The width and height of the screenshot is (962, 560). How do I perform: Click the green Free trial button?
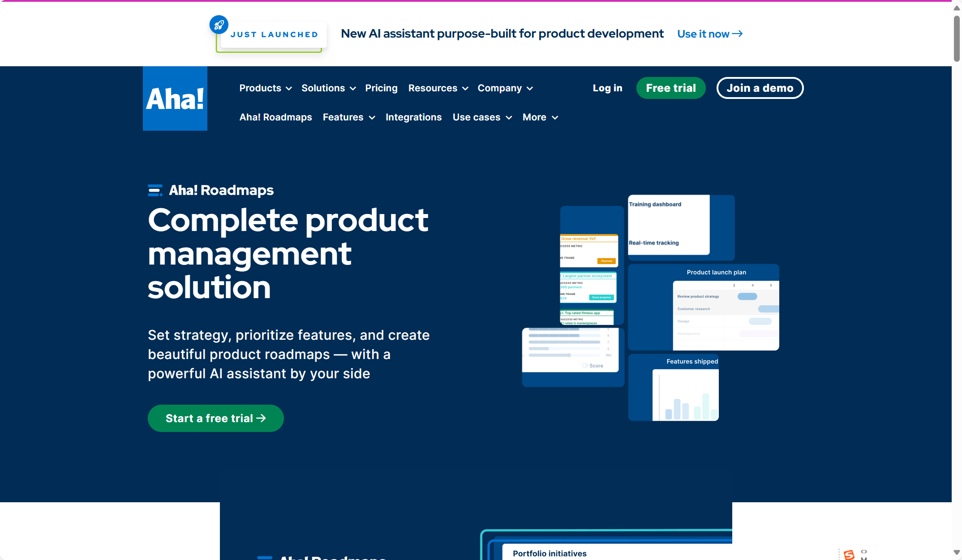click(670, 88)
